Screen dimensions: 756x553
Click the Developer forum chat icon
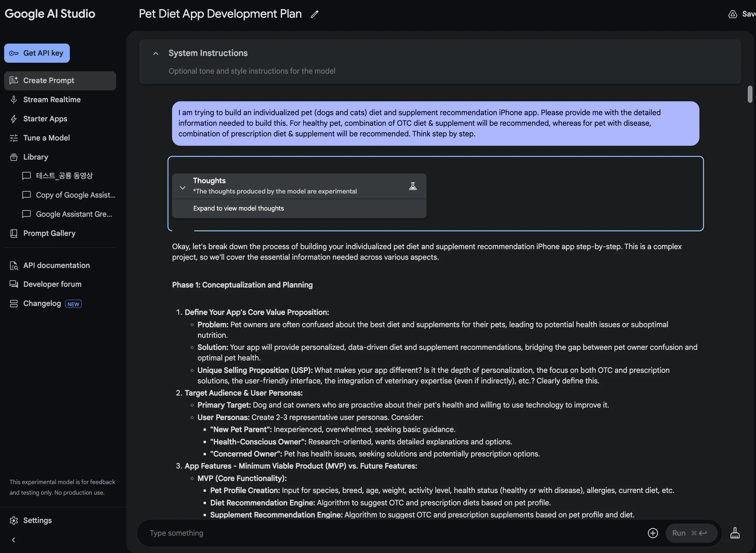click(x=14, y=284)
